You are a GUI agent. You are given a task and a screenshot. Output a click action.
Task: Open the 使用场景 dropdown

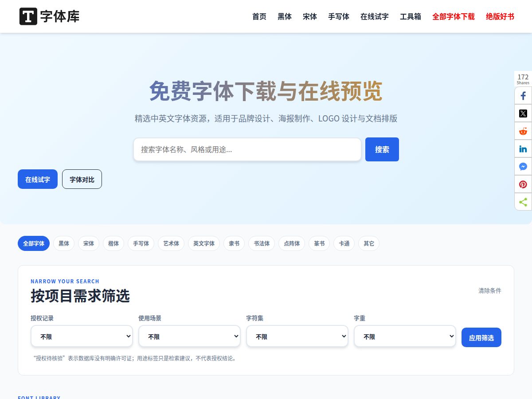point(189,336)
